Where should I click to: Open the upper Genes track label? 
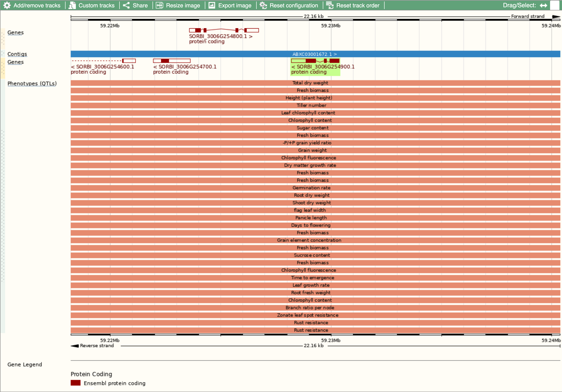pyautogui.click(x=15, y=33)
